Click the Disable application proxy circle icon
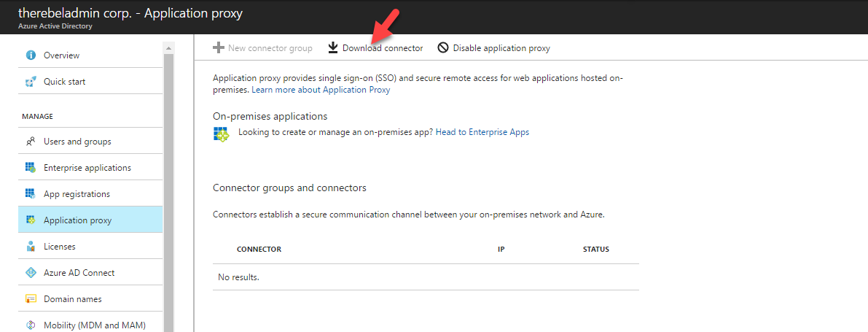Image resolution: width=868 pixels, height=332 pixels. pos(443,48)
